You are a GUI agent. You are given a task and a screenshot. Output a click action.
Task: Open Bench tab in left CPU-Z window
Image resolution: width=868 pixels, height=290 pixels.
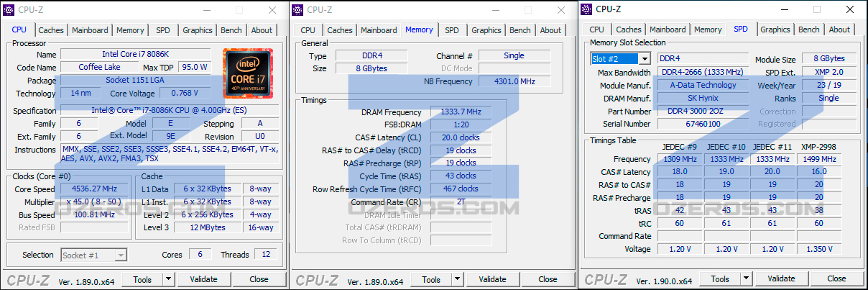click(x=231, y=30)
